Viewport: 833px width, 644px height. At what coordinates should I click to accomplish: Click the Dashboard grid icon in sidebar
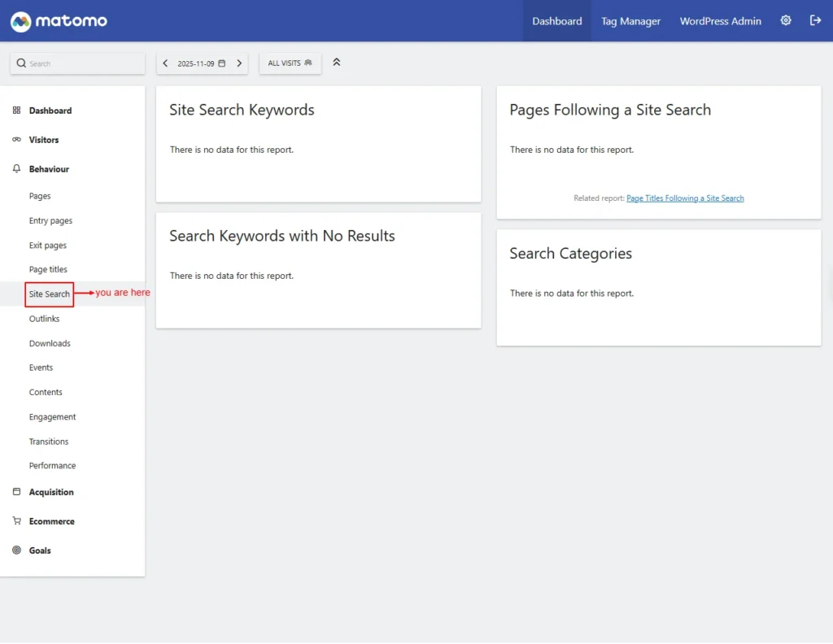17,111
